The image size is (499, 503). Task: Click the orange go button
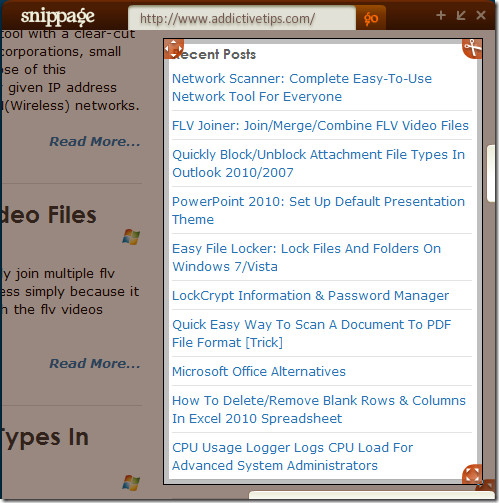(x=371, y=18)
